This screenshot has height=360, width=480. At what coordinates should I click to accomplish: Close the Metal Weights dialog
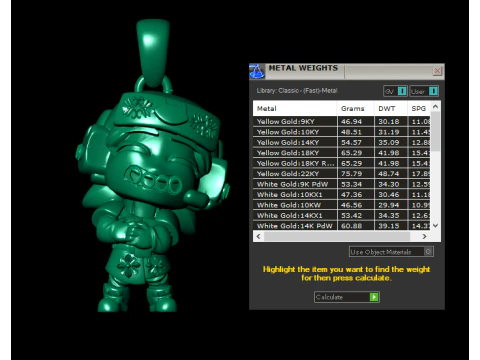click(437, 71)
